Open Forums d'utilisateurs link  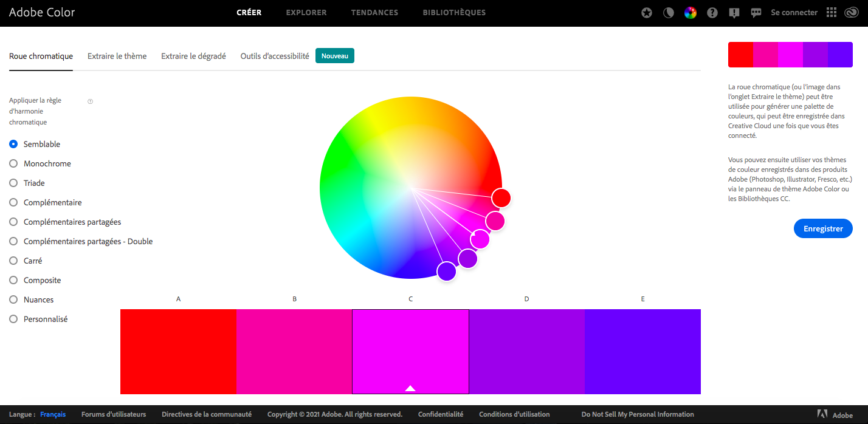(114, 414)
